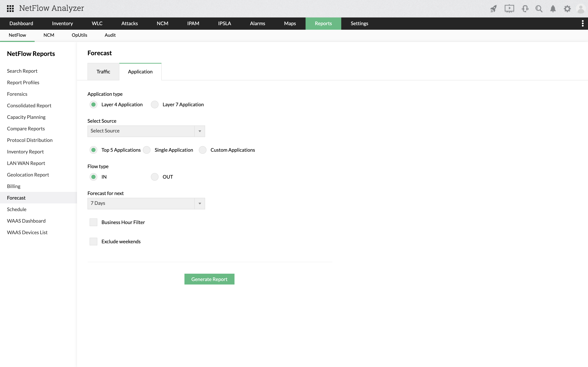Click the rocket quick-start icon
Viewport: 588px width, 367px height.
tap(493, 9)
